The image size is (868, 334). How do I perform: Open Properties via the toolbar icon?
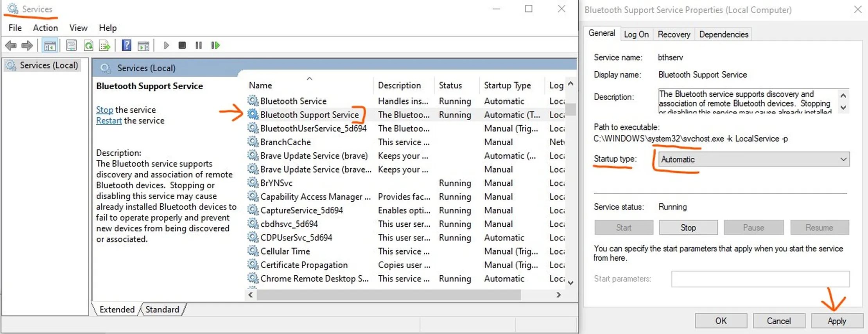[x=71, y=45]
